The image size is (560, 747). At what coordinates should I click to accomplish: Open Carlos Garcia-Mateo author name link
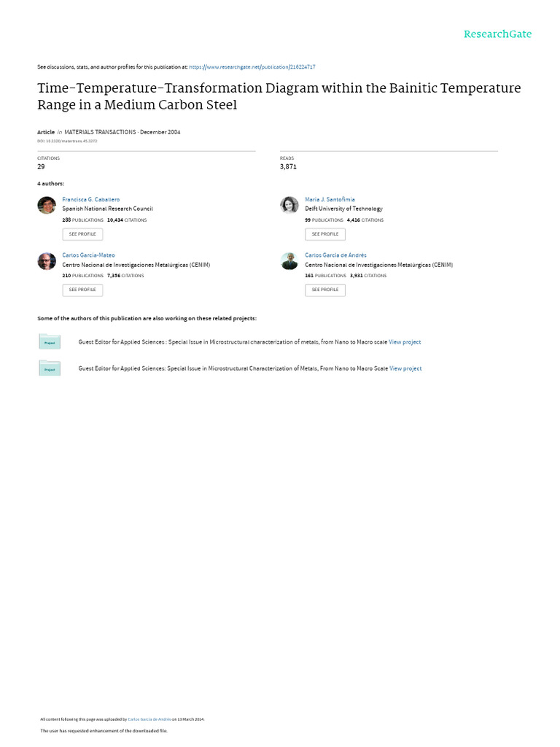pos(88,255)
